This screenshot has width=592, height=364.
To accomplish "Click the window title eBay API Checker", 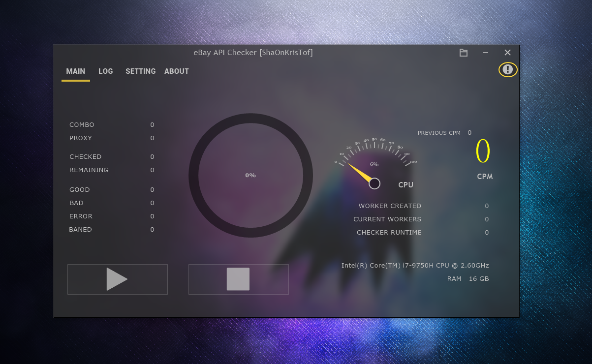I will pyautogui.click(x=253, y=53).
